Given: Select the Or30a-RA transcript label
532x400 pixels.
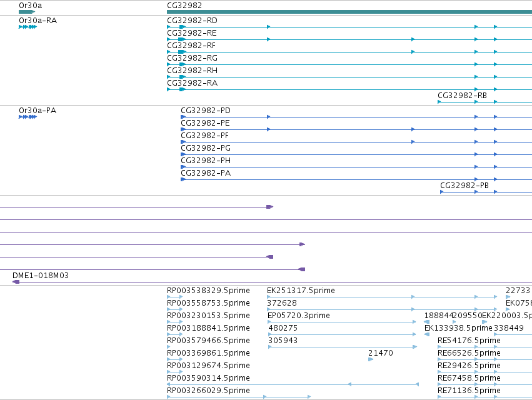Looking at the screenshot, I should coord(38,21).
